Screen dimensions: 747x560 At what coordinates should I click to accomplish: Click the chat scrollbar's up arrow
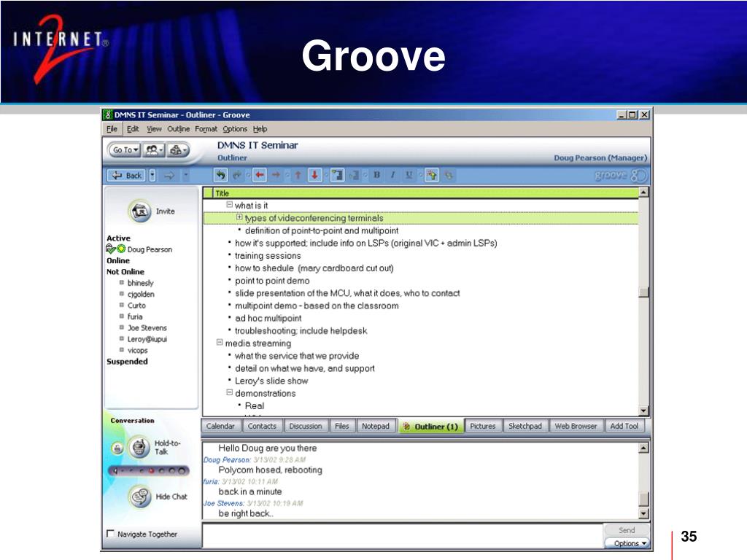point(643,448)
